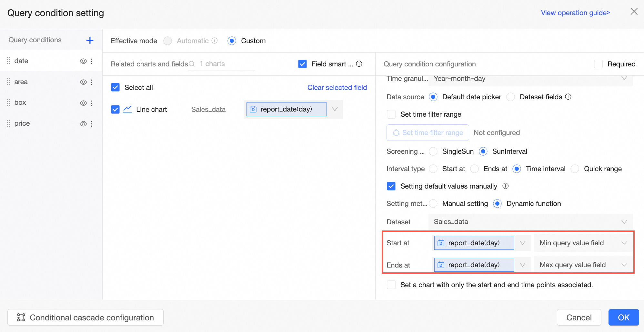Select the price query condition

pos(51,123)
